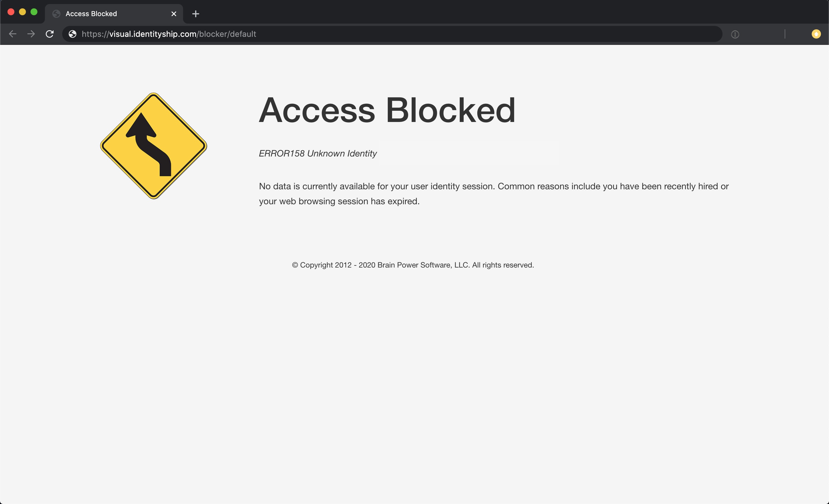Open a new tab with plus icon
Viewport: 829px width, 504px height.
(x=195, y=14)
